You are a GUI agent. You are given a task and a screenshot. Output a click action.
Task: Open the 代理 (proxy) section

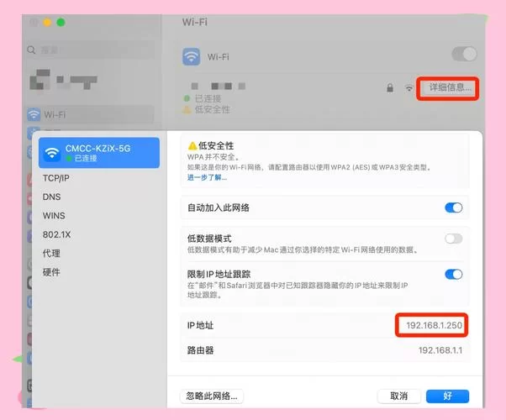(51, 253)
